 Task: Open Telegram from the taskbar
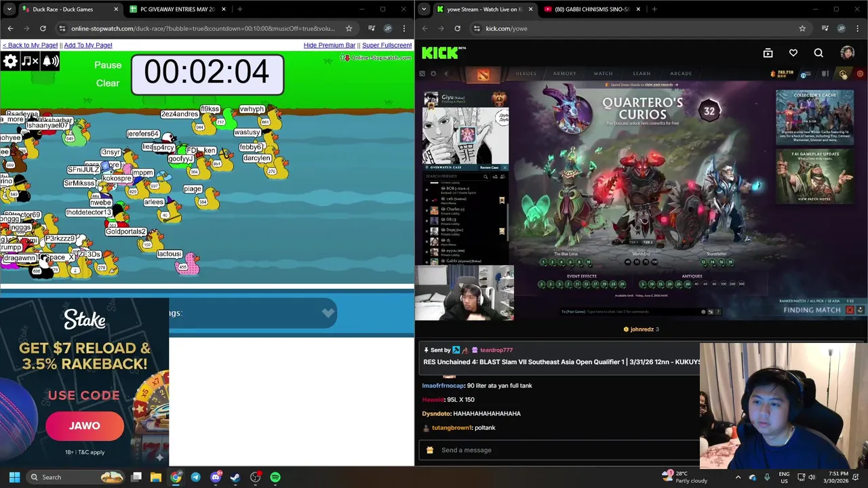pos(195,477)
